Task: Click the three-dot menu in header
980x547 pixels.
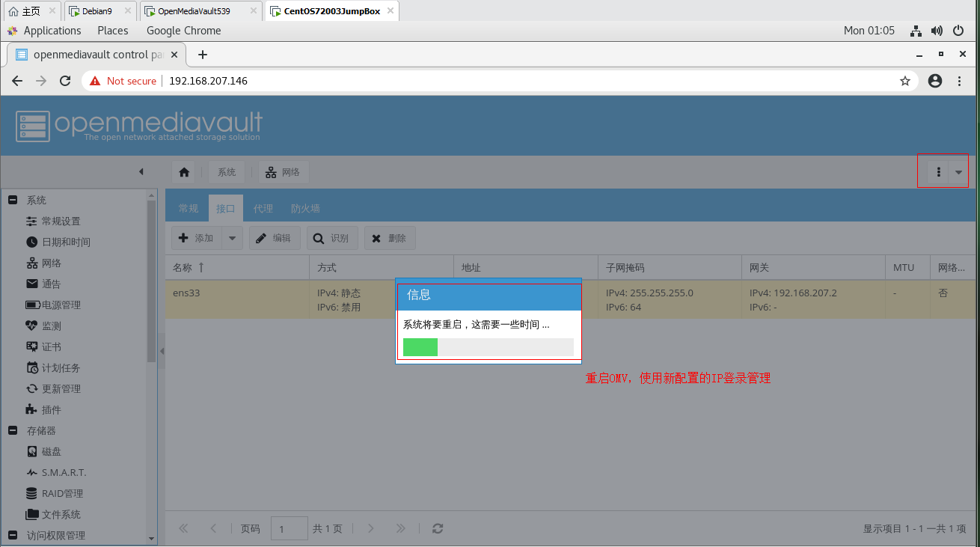Action: point(938,172)
